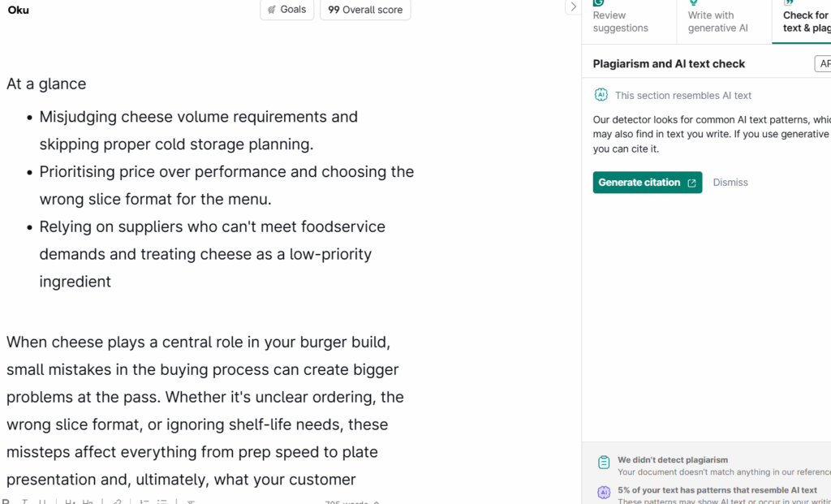831x504 pixels.
Task: Insert a link using the toolbar link icon
Action: [x=117, y=501]
